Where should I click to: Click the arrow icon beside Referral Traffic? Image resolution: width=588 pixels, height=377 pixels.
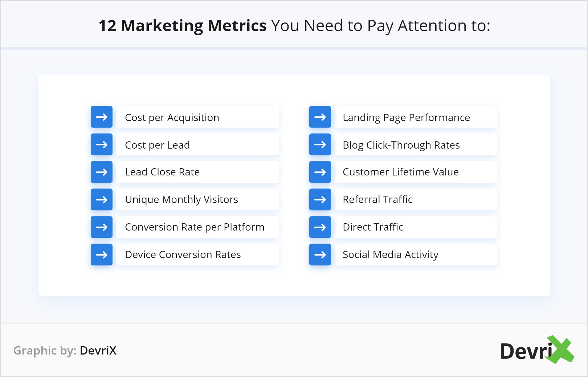click(320, 199)
